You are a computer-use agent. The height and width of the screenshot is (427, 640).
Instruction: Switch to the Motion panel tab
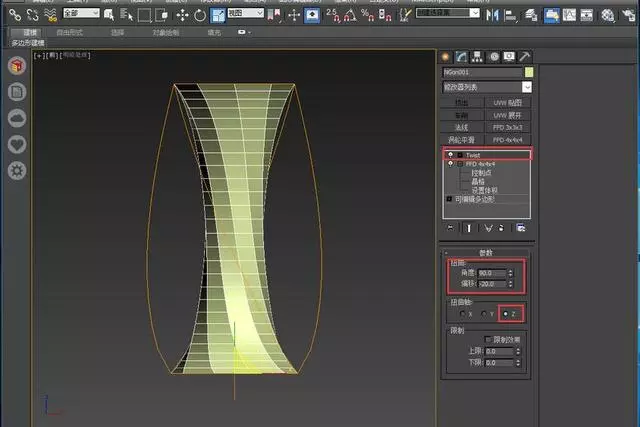(x=493, y=56)
